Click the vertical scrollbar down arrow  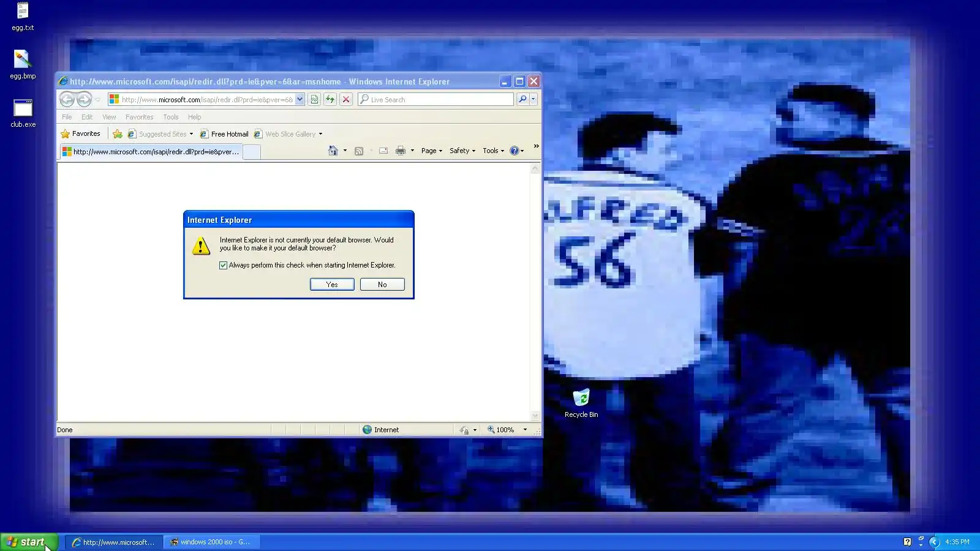[x=535, y=416]
